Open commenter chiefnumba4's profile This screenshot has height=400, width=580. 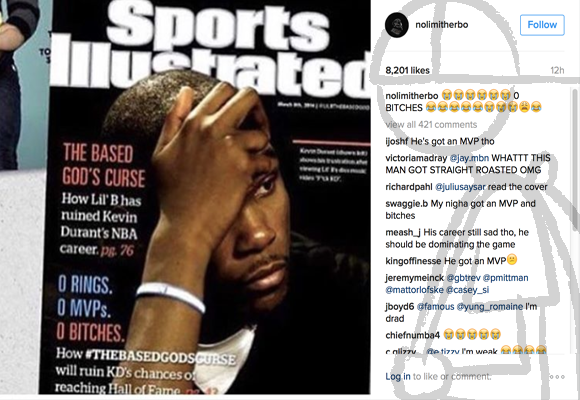[412, 336]
